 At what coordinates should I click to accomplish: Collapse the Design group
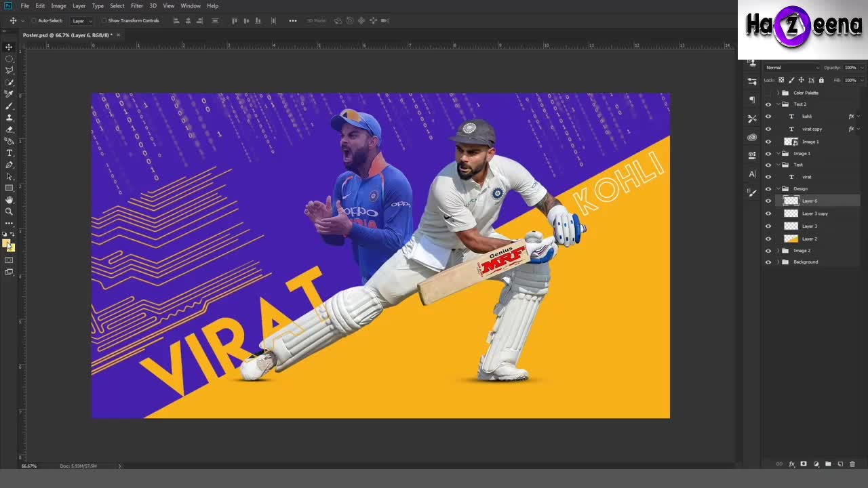[778, 188]
